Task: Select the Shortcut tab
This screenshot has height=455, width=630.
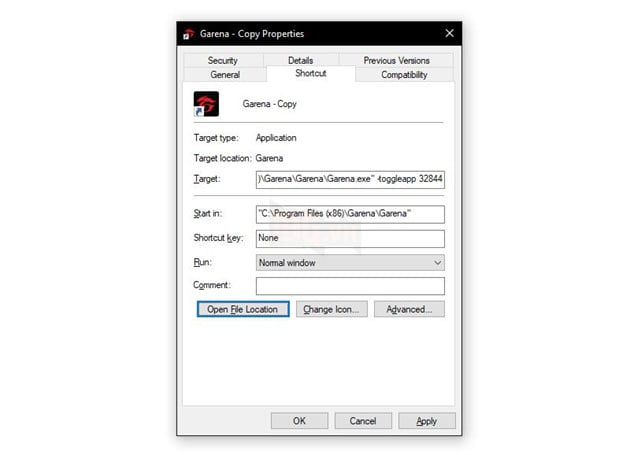Action: pyautogui.click(x=311, y=74)
